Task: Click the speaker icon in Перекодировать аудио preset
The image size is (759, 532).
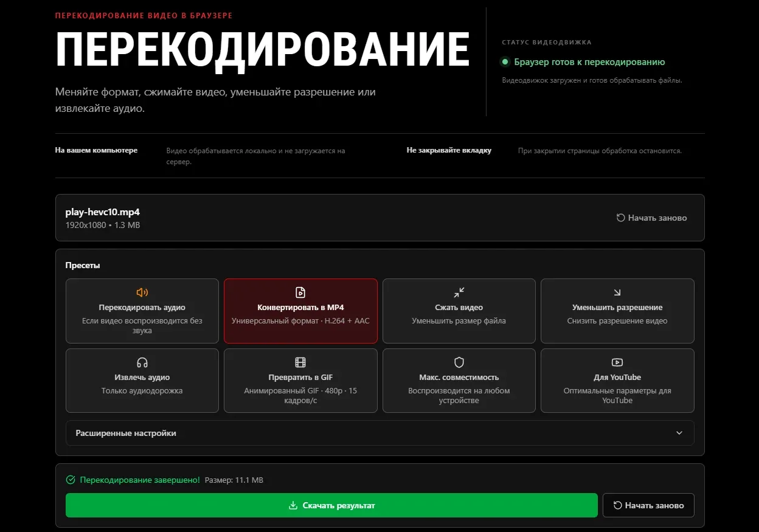Action: 142,292
